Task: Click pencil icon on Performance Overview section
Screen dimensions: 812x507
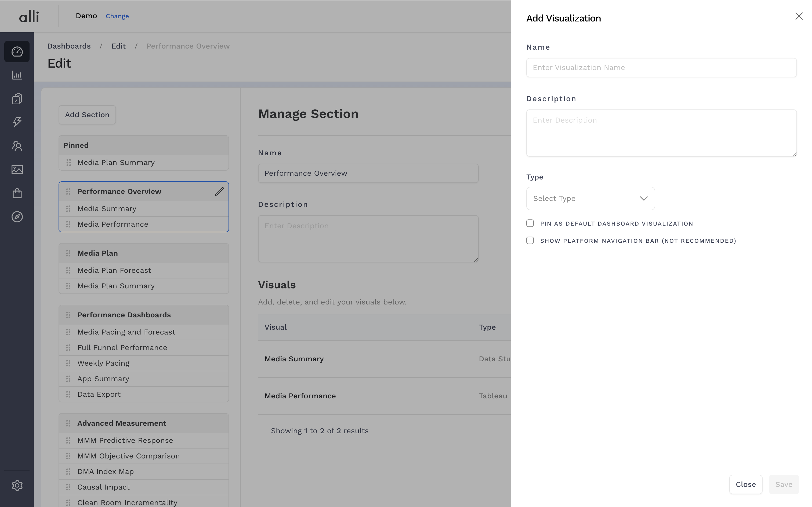Action: click(219, 192)
